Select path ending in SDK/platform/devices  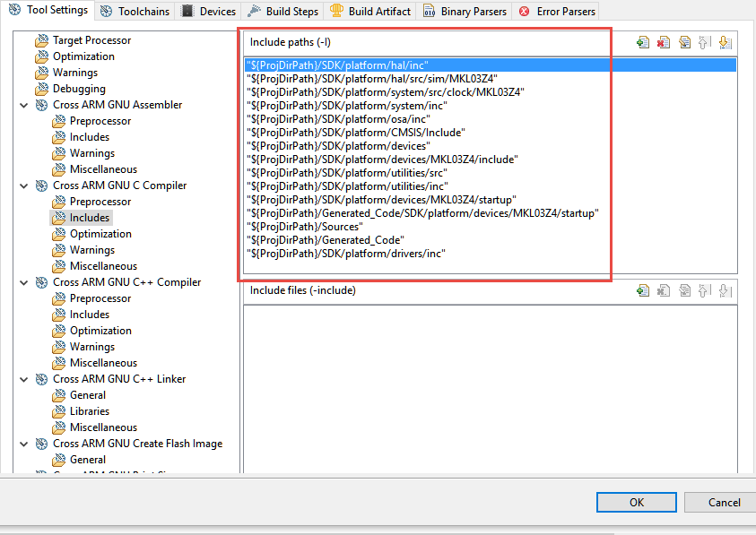[x=491, y=146]
